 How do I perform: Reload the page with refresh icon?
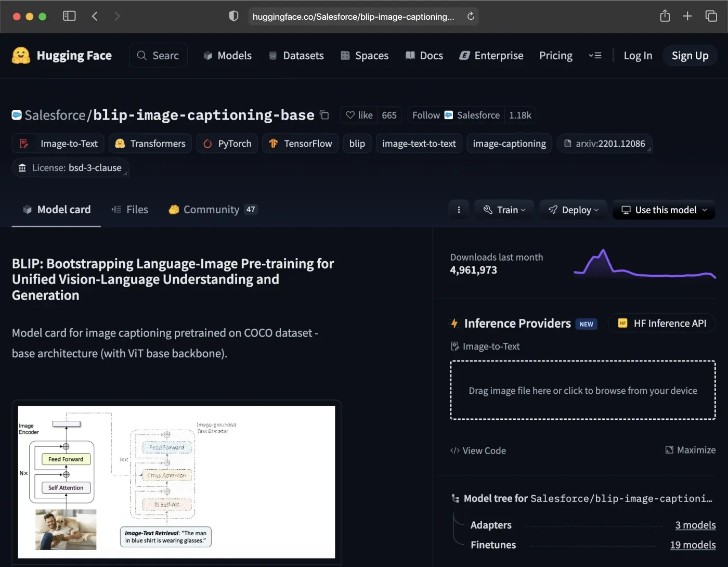(471, 16)
